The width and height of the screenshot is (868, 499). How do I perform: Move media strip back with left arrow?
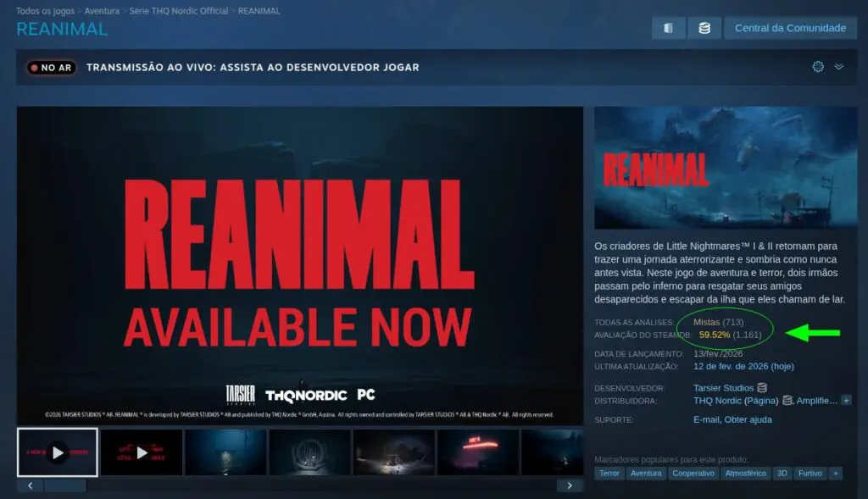pyautogui.click(x=30, y=485)
